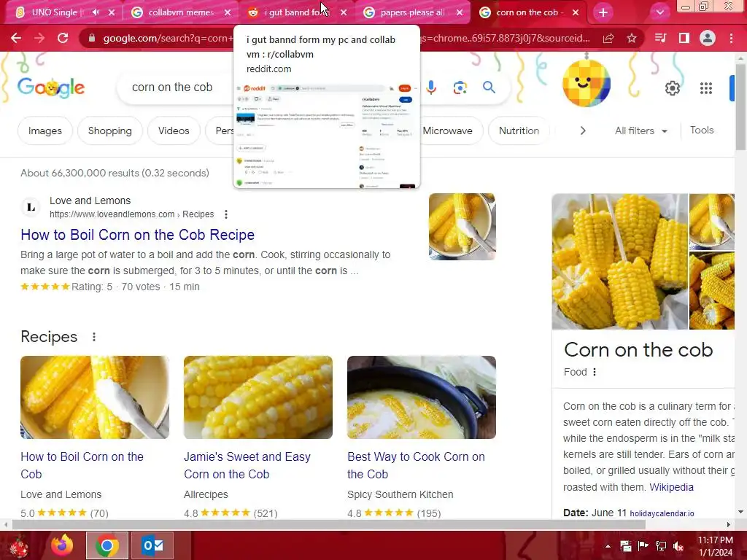Go forward to the next page

[x=39, y=38]
